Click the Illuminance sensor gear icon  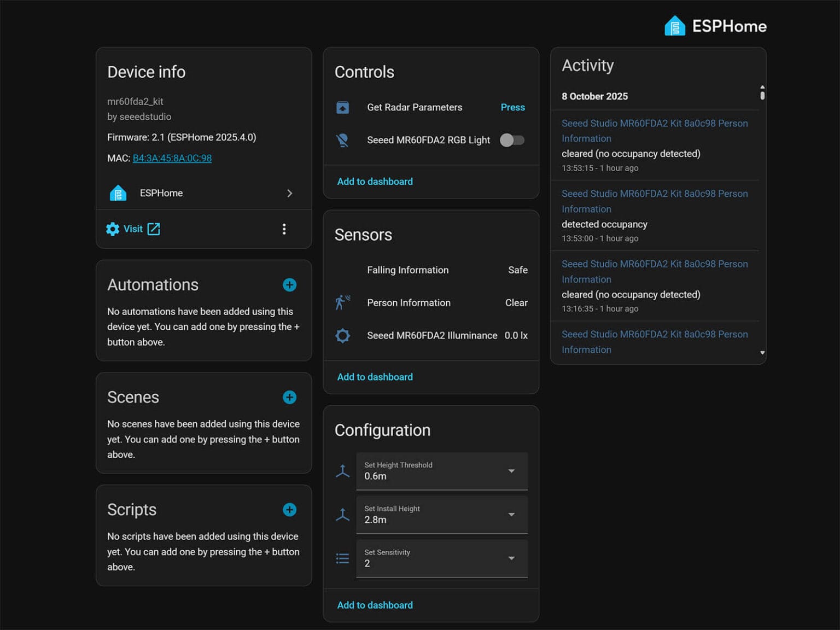pyautogui.click(x=342, y=336)
